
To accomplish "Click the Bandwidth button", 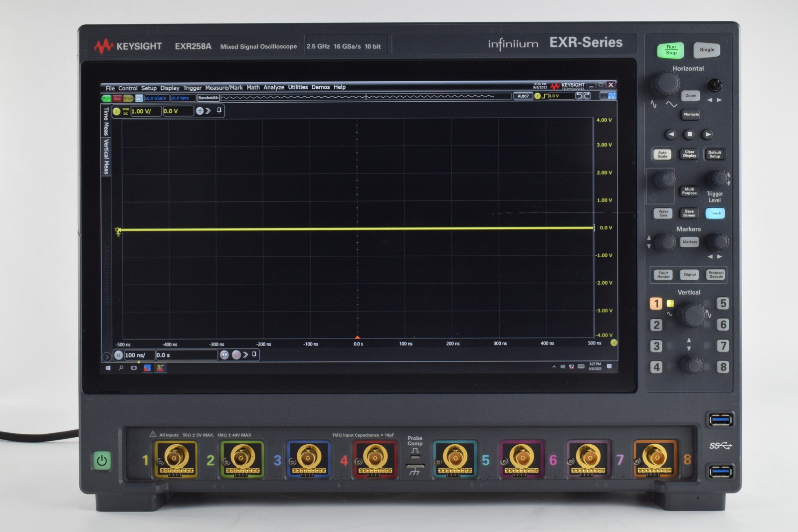I will (208, 98).
